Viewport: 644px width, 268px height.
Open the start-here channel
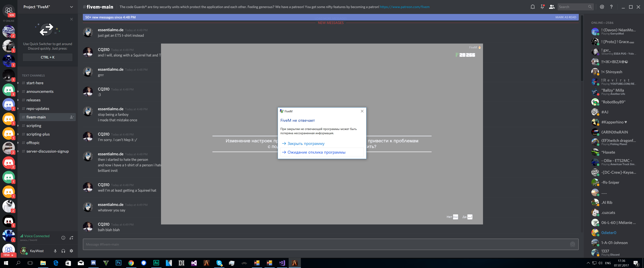[x=47, y=83]
